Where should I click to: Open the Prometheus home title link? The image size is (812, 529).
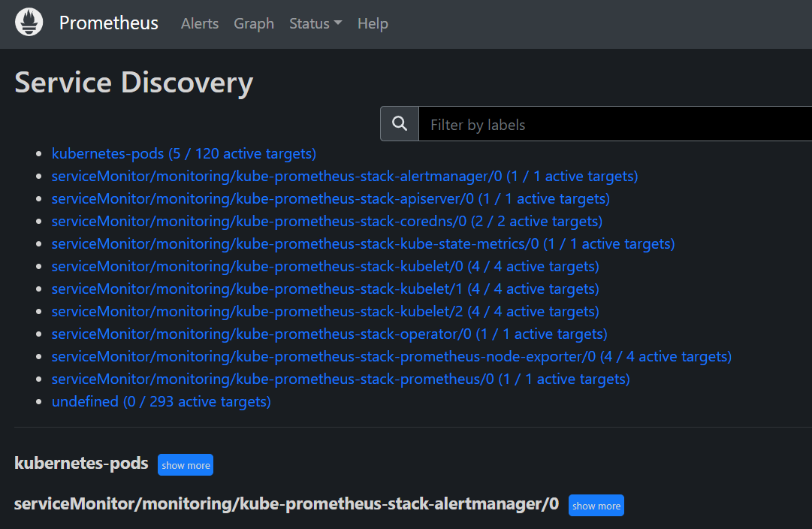pyautogui.click(x=108, y=23)
